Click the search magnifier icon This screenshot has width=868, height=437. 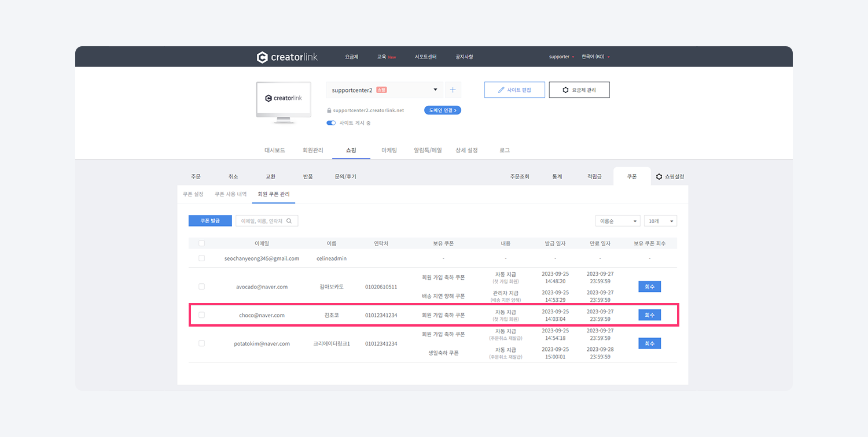click(x=290, y=221)
